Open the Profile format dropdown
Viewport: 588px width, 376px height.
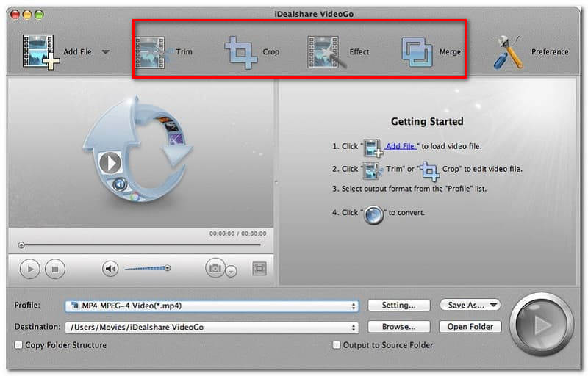pyautogui.click(x=212, y=306)
